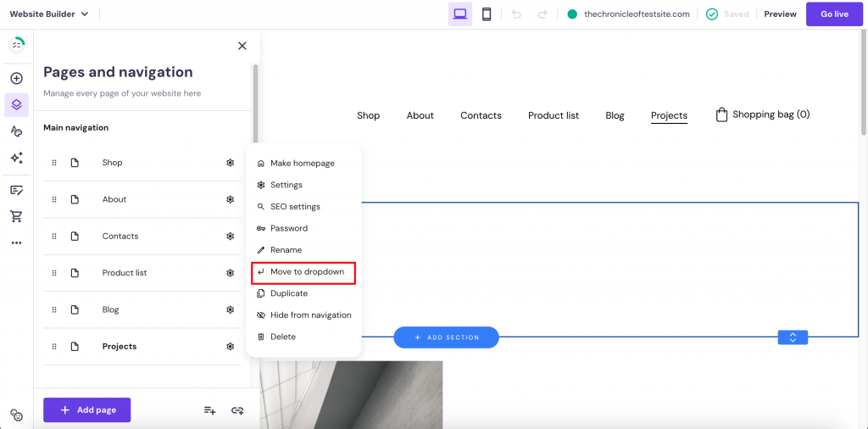This screenshot has height=429, width=868.
Task: Choose Move to dropdown in context menu
Action: [307, 272]
